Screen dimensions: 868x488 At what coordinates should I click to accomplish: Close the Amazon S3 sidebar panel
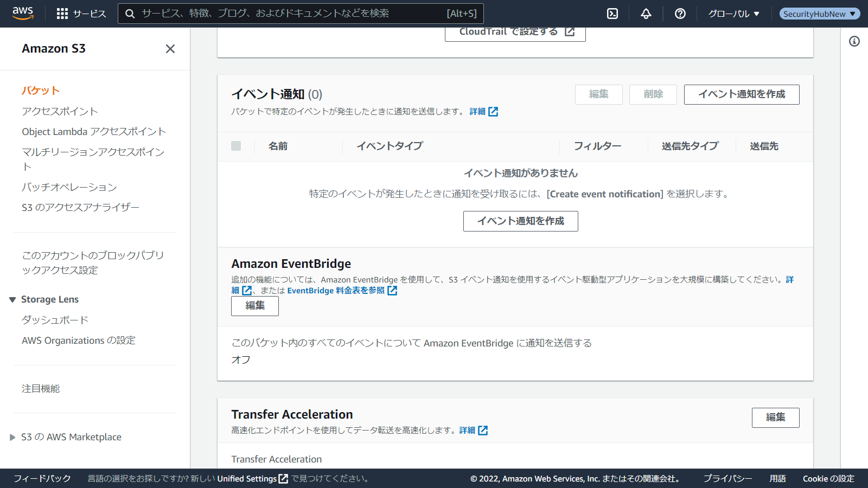click(x=170, y=49)
